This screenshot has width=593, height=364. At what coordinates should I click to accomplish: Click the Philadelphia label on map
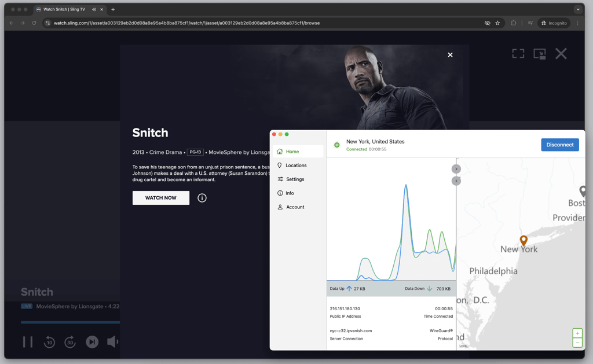493,271
